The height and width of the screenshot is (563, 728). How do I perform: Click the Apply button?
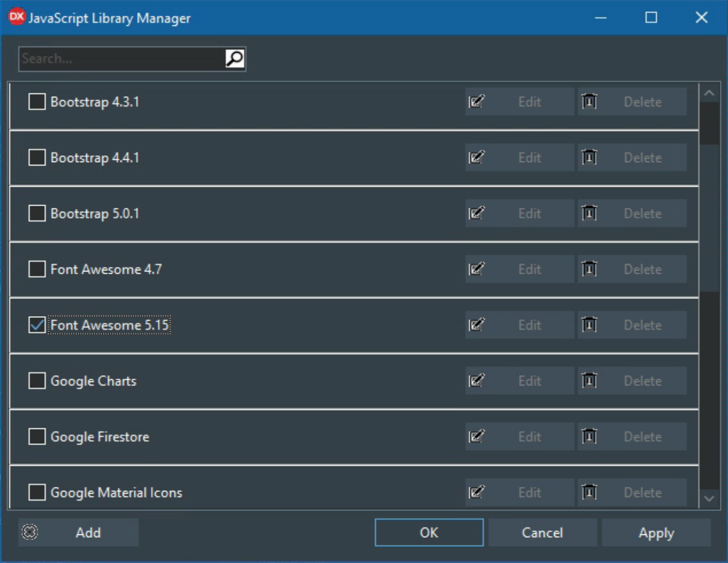coord(656,533)
